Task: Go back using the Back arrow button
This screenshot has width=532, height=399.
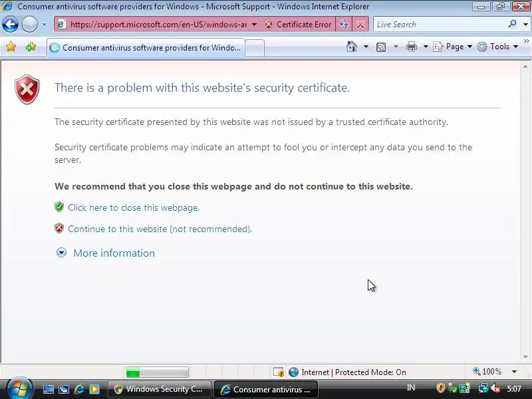Action: click(x=10, y=25)
